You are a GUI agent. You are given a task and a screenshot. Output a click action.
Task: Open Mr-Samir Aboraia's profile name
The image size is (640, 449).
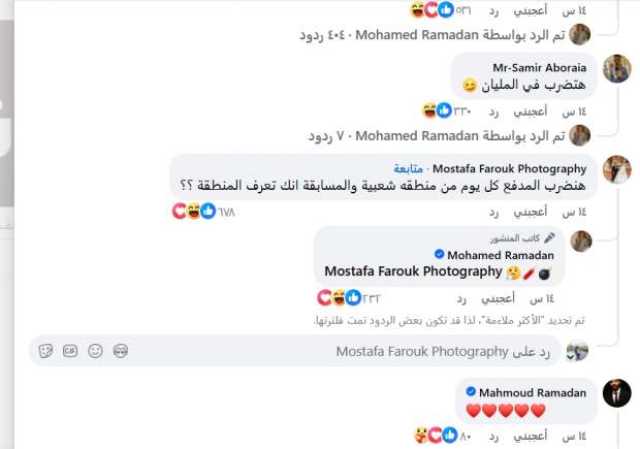pyautogui.click(x=540, y=67)
